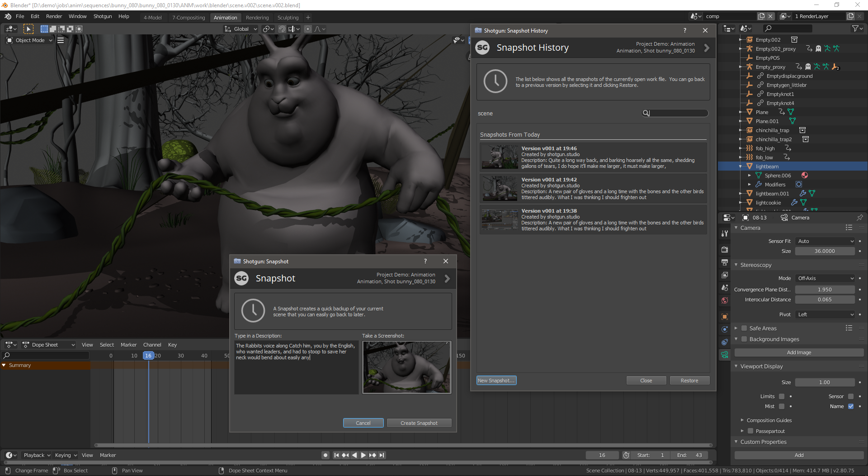Click Close in Snapshot History
The height and width of the screenshot is (476, 868).
646,381
